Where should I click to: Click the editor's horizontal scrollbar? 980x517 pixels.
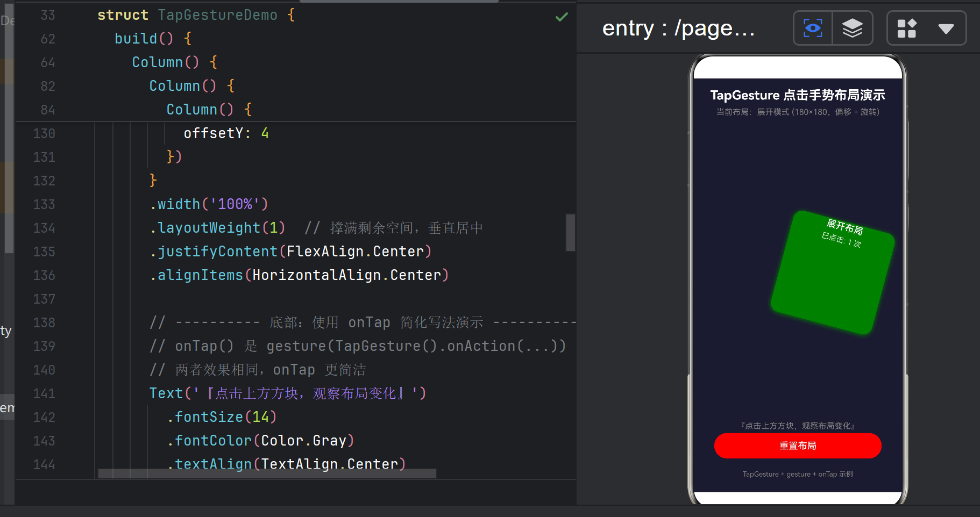tap(267, 473)
